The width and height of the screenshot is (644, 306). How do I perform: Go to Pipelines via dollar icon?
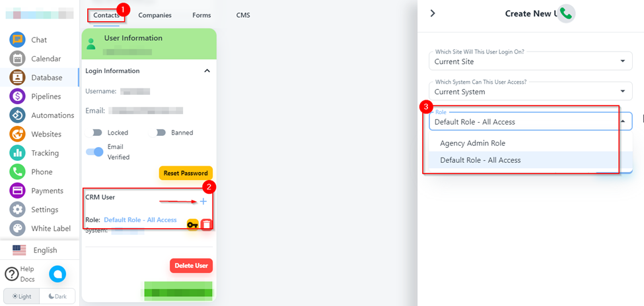[17, 96]
